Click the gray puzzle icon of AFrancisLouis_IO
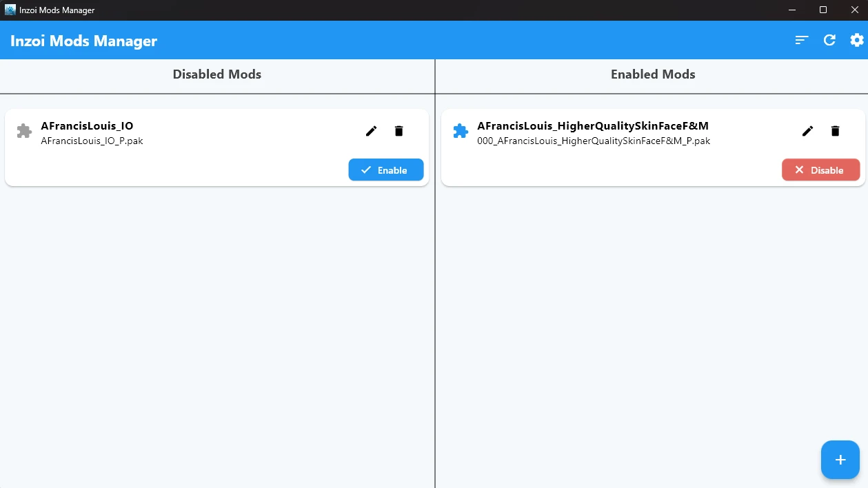The image size is (868, 488). click(x=24, y=131)
